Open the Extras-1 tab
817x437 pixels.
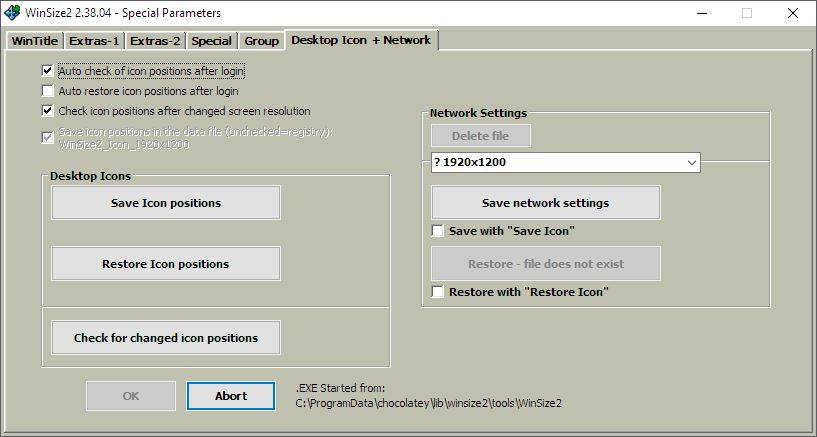coord(94,41)
